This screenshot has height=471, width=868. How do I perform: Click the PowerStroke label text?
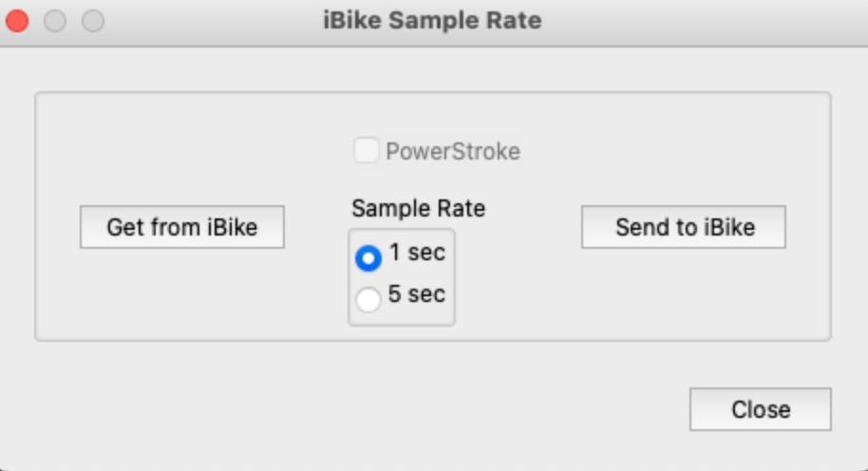(453, 152)
